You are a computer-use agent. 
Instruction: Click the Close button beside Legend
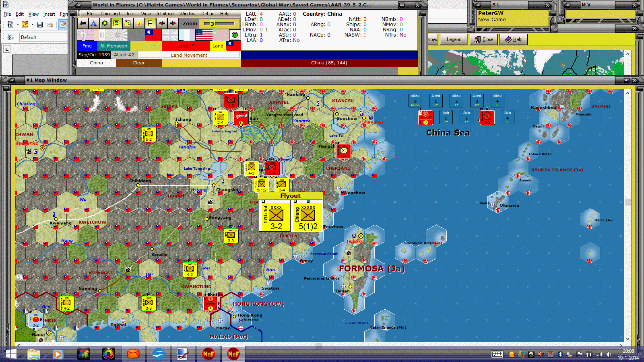484,39
